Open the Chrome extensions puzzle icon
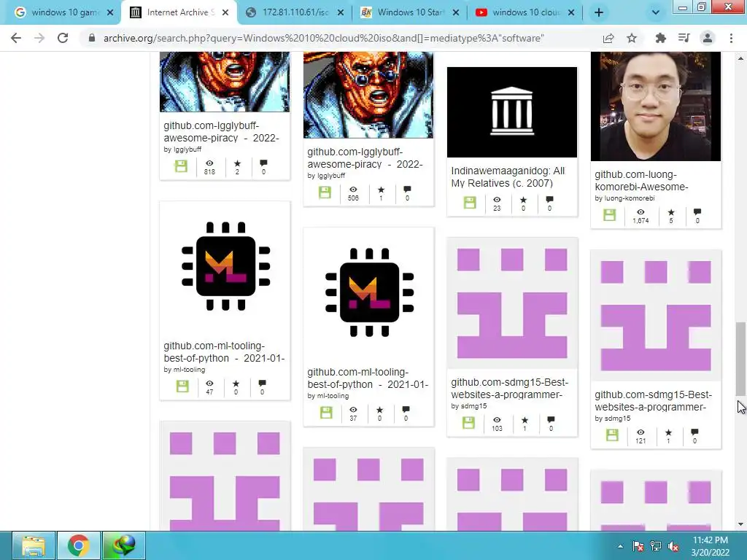747x560 pixels. click(x=660, y=38)
